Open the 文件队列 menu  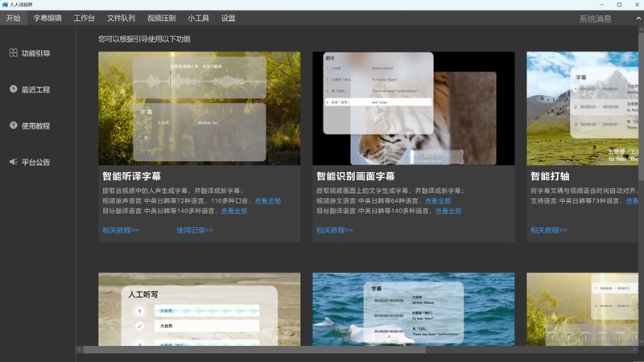pyautogui.click(x=122, y=18)
